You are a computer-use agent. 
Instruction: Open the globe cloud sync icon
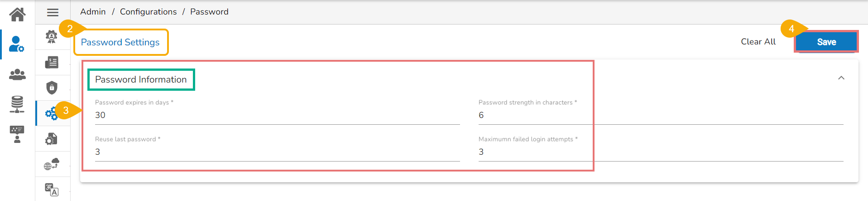(52, 164)
